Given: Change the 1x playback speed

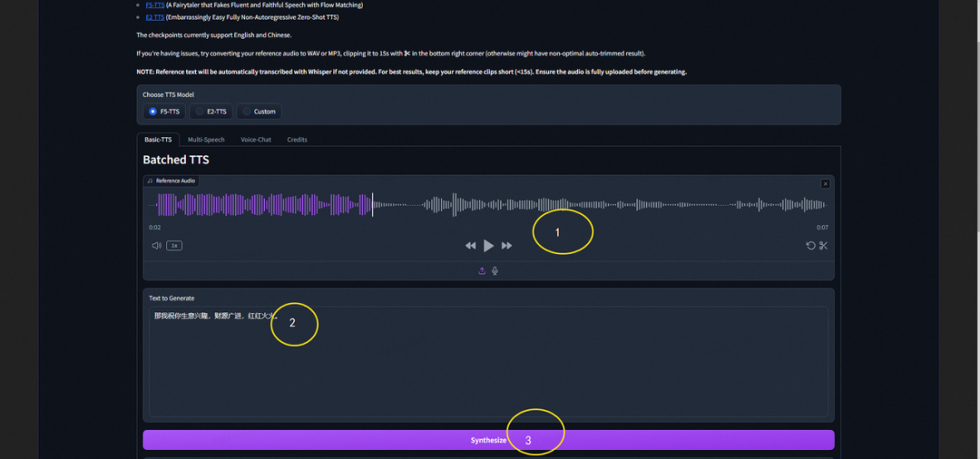Looking at the screenshot, I should pyautogui.click(x=174, y=246).
